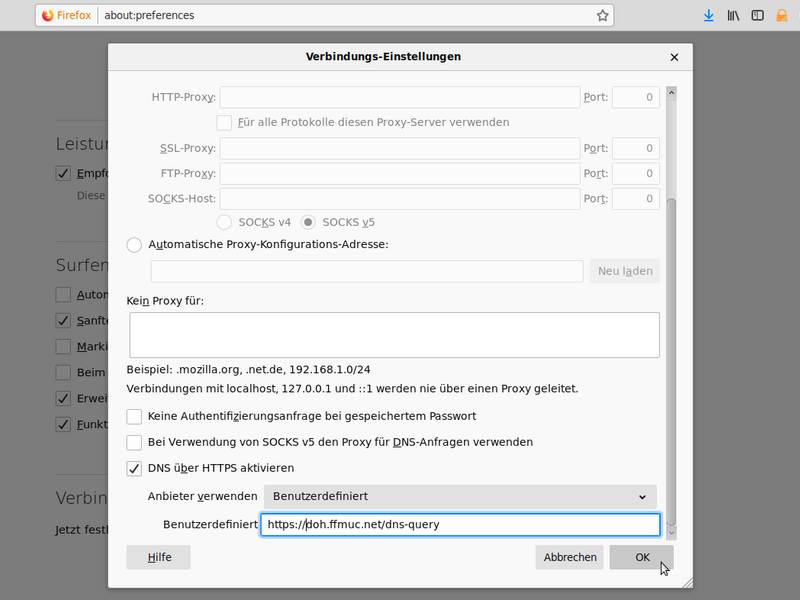Viewport: 800px width, 600px height.
Task: Enable 'Keine Authentifizierungsanfrage bei gespeichertem Passwort'
Action: (134, 416)
